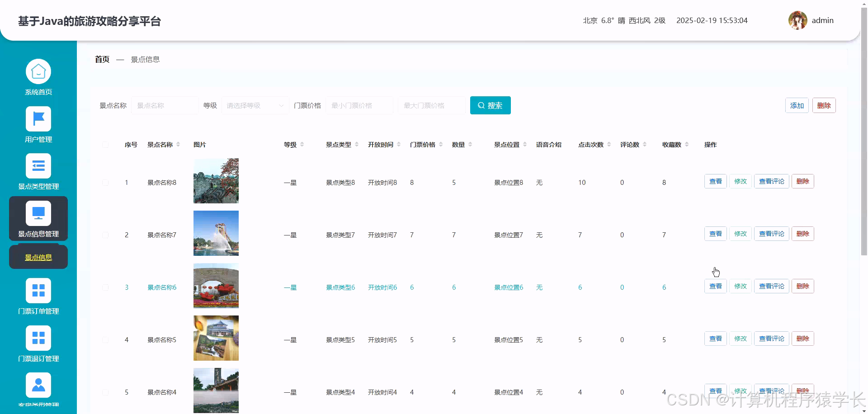Click 查看 for 景点名称6
The height and width of the screenshot is (414, 868).
click(716, 286)
